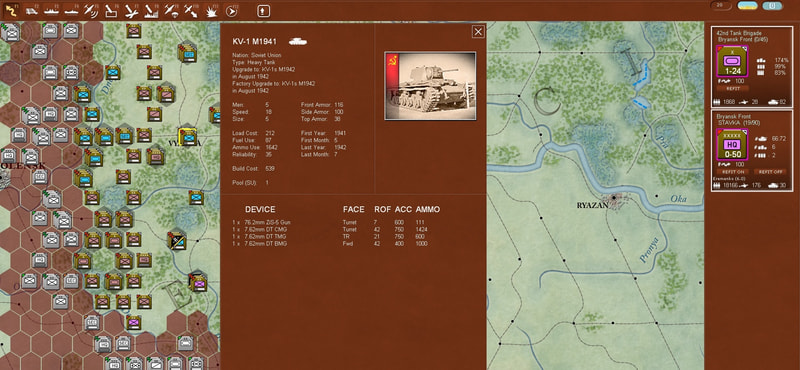Click the Ryazan city on the map
Image resolution: width=800 pixels, height=370 pixels.
[615, 198]
